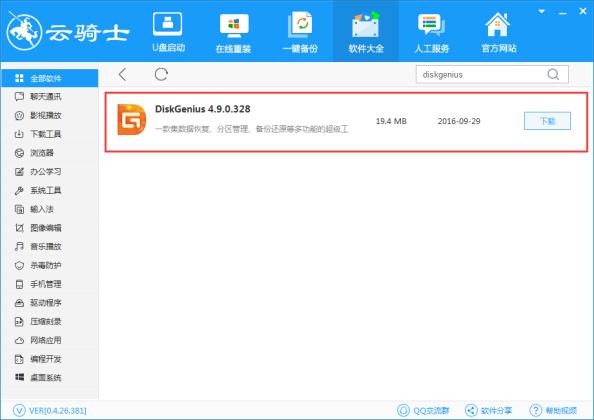
Task: Click the VER[0.4.26.381] version label
Action: [x=50, y=411]
